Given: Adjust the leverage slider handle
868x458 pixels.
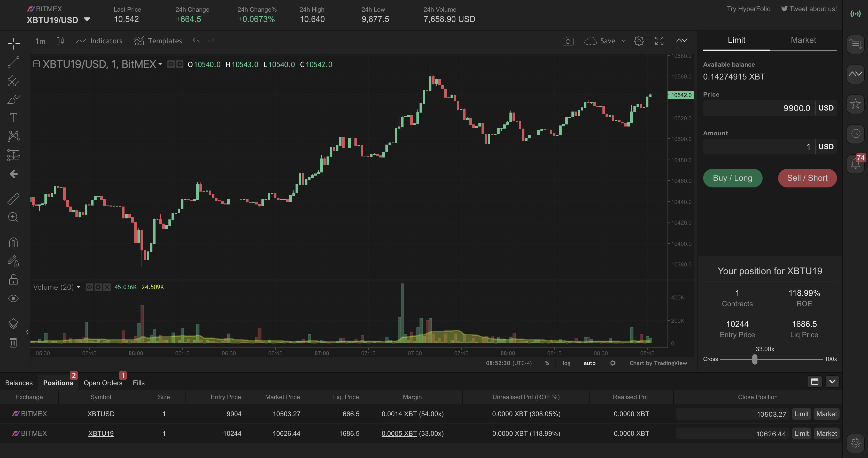Looking at the screenshot, I should click(x=755, y=359).
